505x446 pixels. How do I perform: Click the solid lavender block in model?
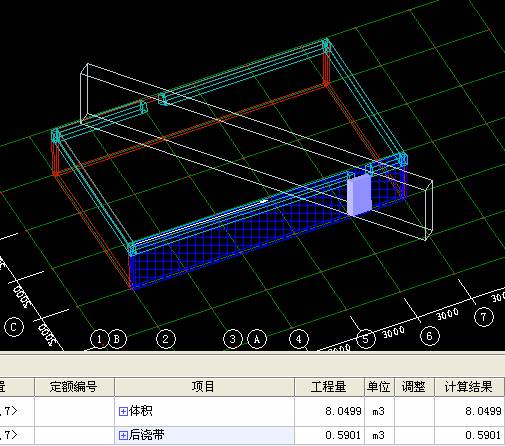(x=359, y=194)
